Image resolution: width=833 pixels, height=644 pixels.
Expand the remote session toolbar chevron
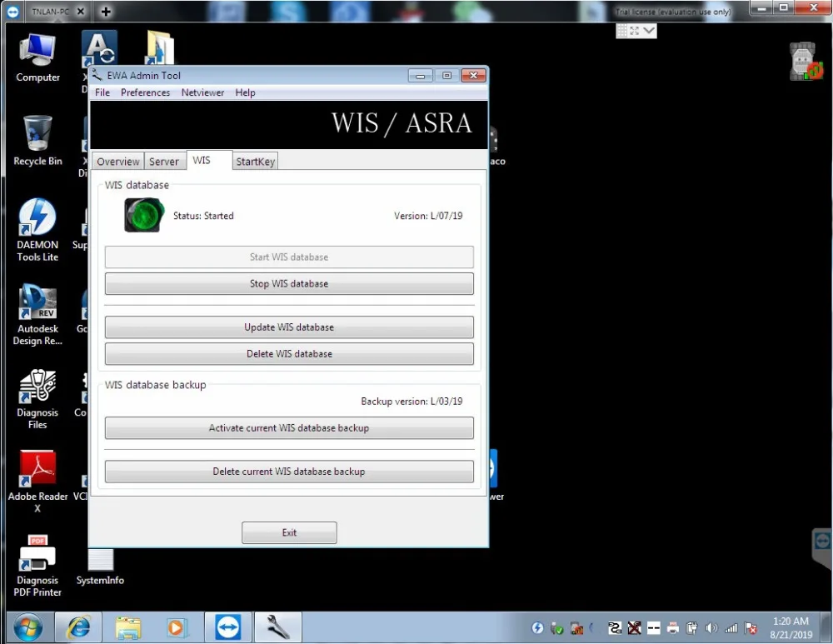tap(649, 31)
